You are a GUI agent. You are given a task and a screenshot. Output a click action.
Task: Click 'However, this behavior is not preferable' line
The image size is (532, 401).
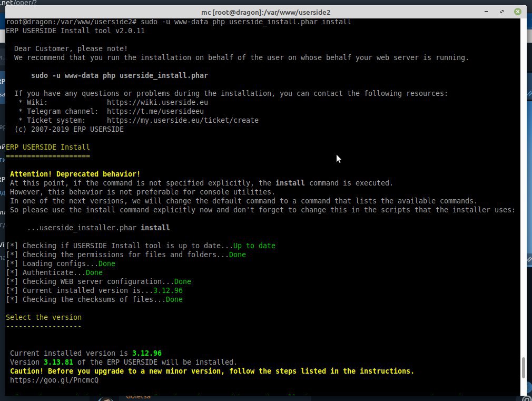point(143,192)
